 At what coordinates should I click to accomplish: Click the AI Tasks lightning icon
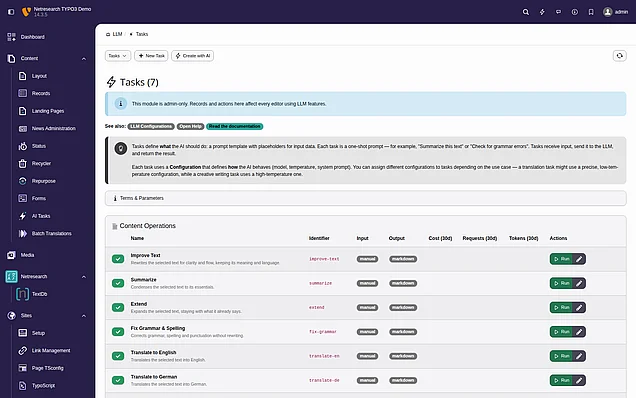[23, 216]
